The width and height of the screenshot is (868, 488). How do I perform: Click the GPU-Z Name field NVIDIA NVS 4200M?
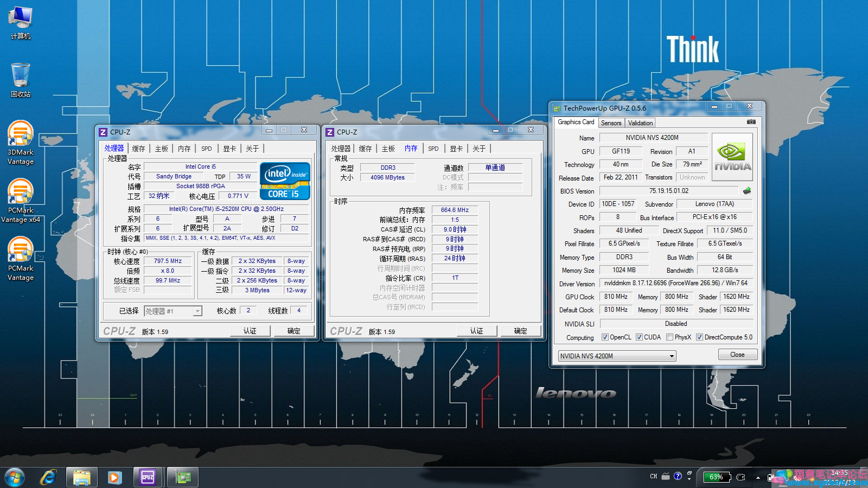(x=653, y=138)
